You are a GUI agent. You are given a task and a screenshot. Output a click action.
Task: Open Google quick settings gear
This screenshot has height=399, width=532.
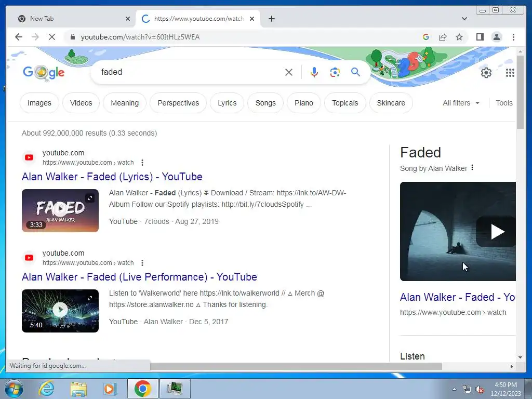486,73
